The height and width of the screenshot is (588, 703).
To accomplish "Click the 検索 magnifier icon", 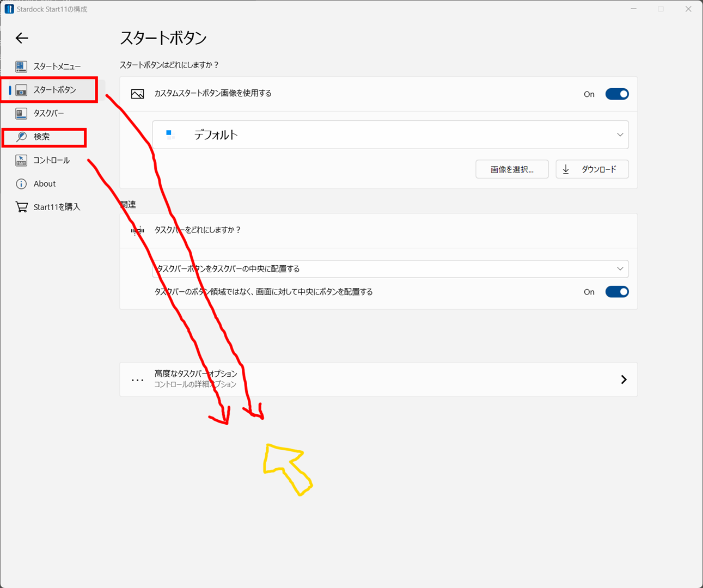I will pos(21,137).
